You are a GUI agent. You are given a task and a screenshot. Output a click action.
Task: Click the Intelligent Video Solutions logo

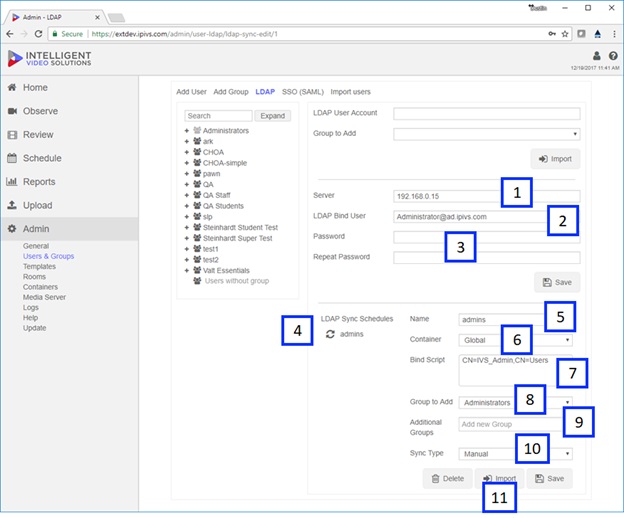(x=49, y=58)
